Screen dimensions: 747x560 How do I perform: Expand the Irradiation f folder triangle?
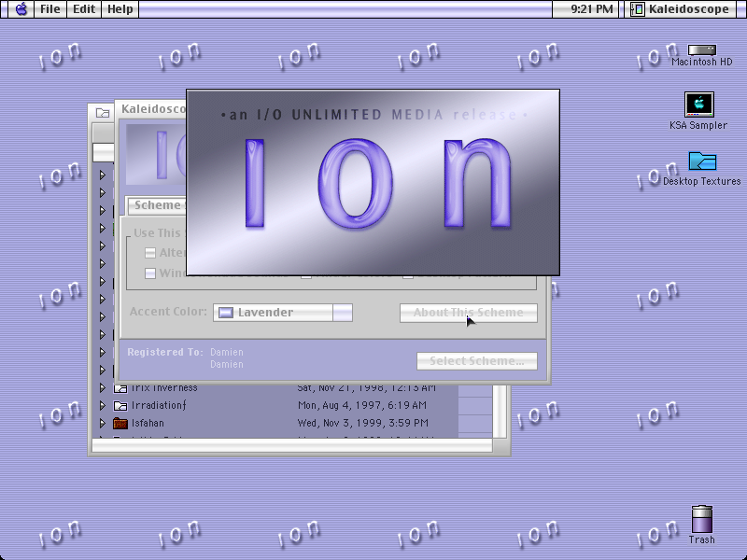[103, 405]
